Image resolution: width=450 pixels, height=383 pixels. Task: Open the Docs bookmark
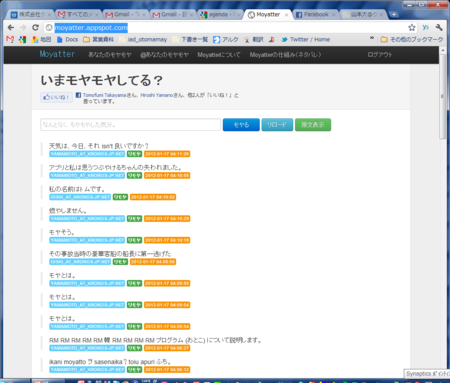pos(67,40)
